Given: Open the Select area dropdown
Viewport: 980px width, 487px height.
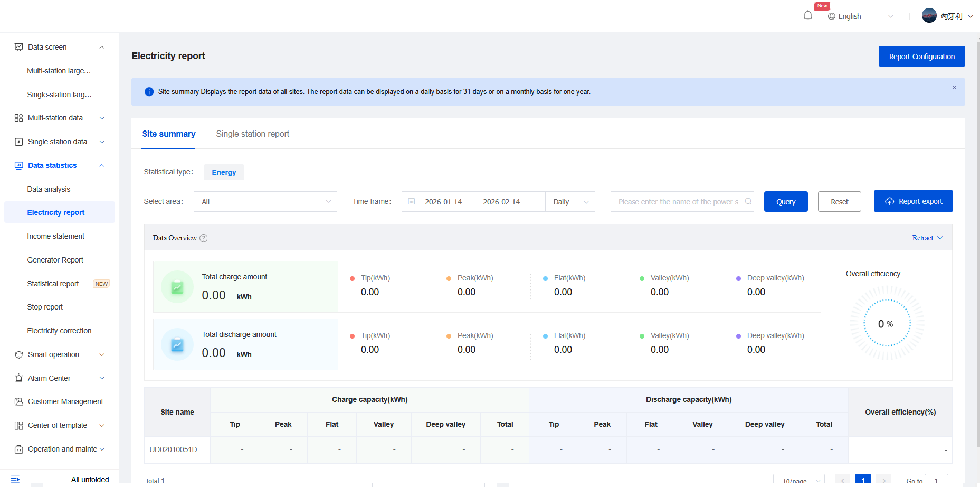Looking at the screenshot, I should point(265,202).
